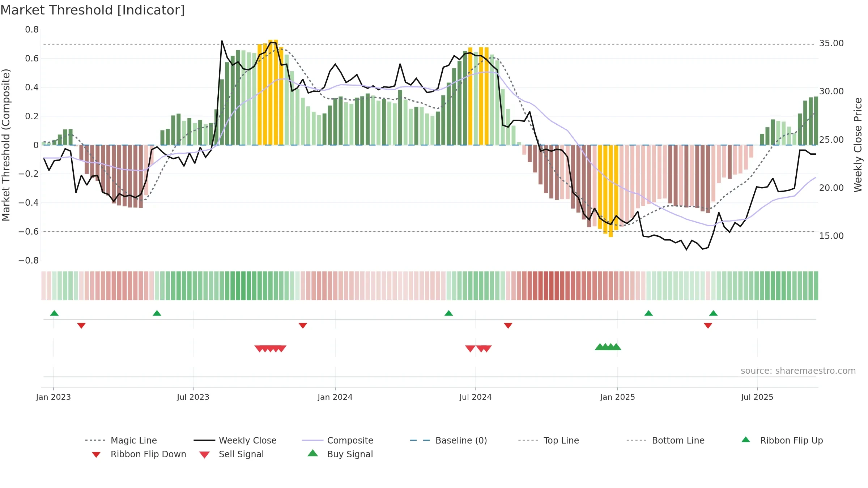Click the first Sell Signal marker in the mid-2024 group
868x488 pixels.
470,348
